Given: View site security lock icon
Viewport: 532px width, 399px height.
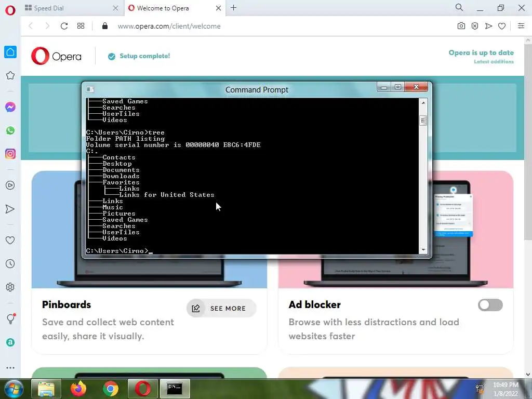Looking at the screenshot, I should pyautogui.click(x=105, y=26).
